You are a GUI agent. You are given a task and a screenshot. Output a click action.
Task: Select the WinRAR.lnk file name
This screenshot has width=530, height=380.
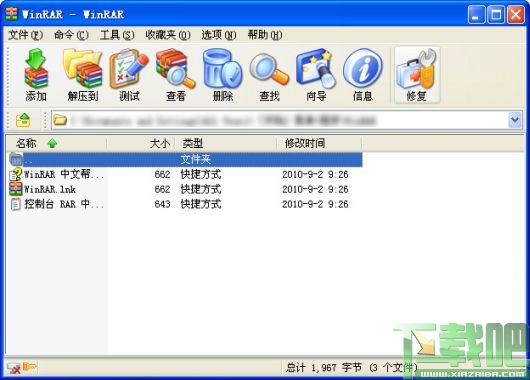coord(50,189)
